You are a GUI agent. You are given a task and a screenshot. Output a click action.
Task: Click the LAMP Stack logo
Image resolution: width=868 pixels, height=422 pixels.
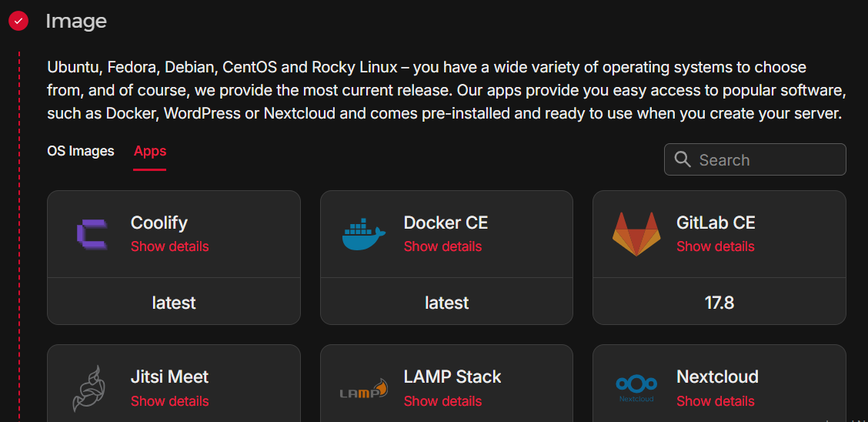click(364, 390)
